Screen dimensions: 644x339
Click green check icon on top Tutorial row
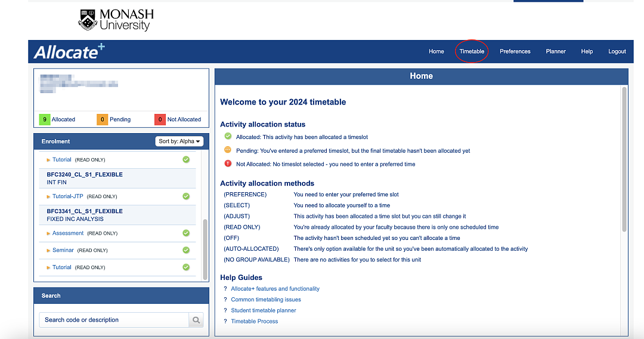pos(186,159)
